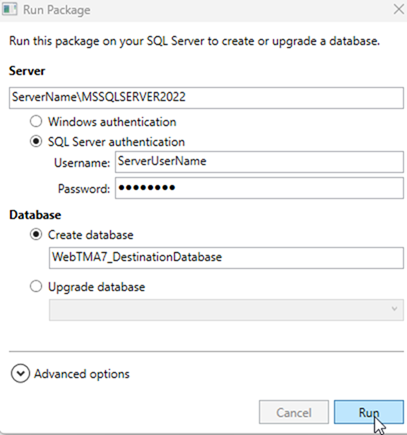Choose the Upgrade database radio button

(36, 287)
